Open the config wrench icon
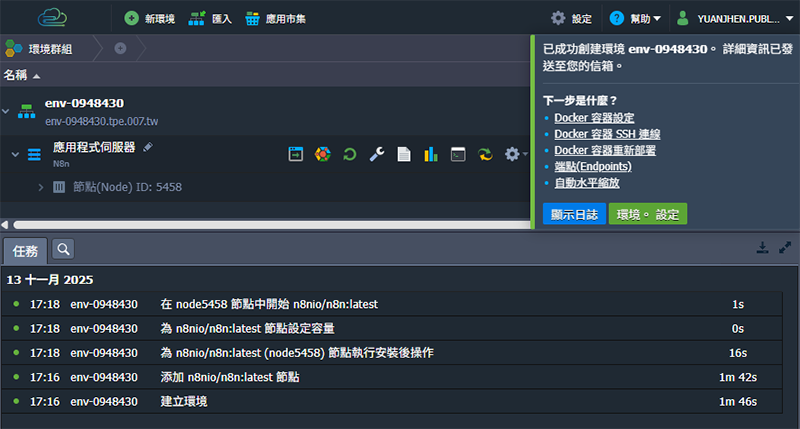This screenshot has height=429, width=800. point(377,154)
